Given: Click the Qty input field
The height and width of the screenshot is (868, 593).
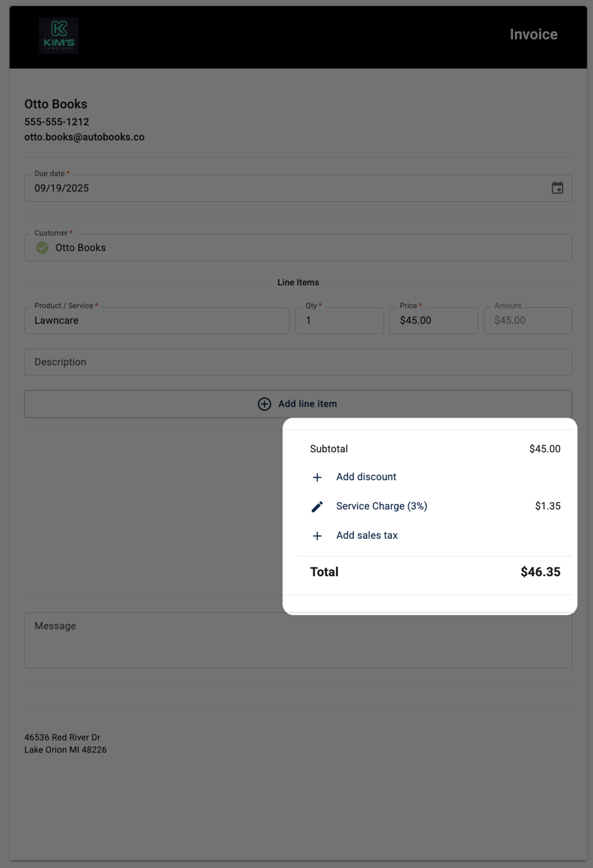Looking at the screenshot, I should [339, 321].
